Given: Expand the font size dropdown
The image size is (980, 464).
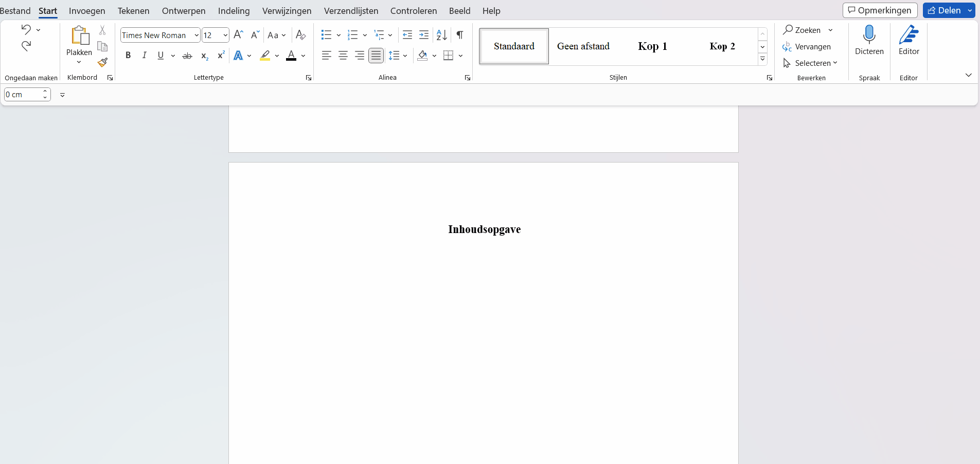Looking at the screenshot, I should [x=225, y=35].
